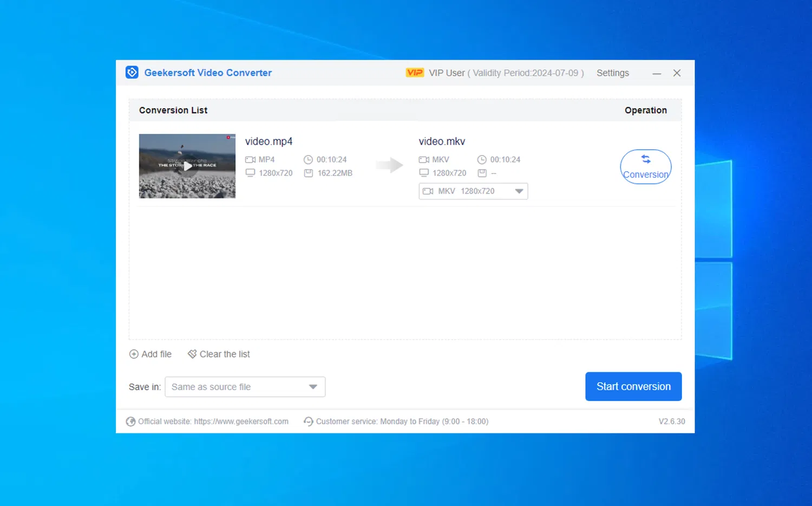Click the Geekersoft Video Converter logo icon
Screen dimensions: 812x506
[132, 73]
